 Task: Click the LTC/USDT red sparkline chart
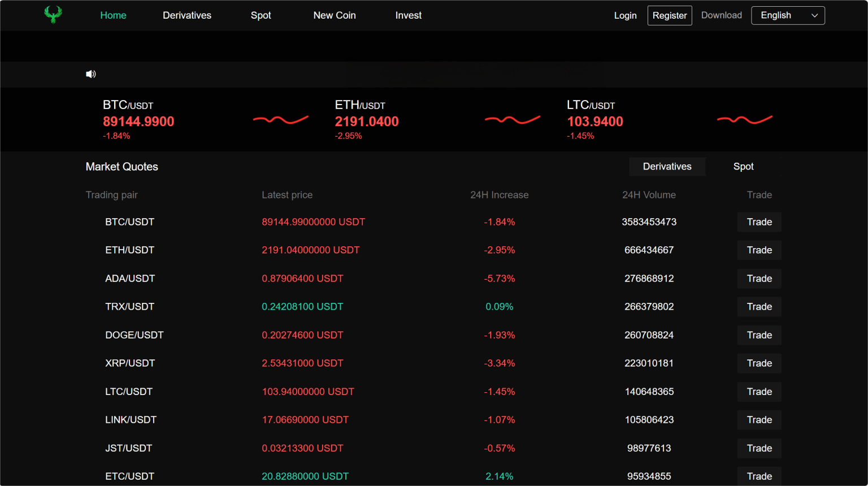[x=744, y=119]
